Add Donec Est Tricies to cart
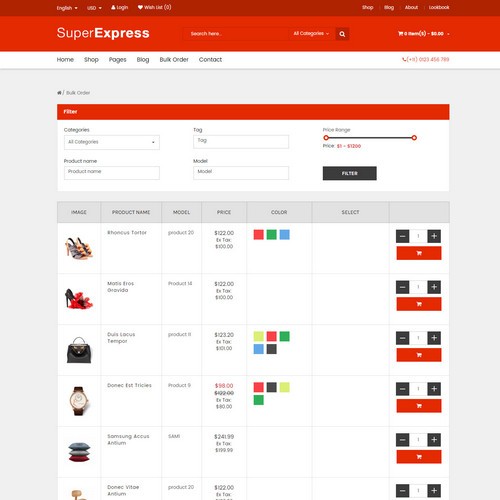This screenshot has height=500, width=500. pos(419,406)
